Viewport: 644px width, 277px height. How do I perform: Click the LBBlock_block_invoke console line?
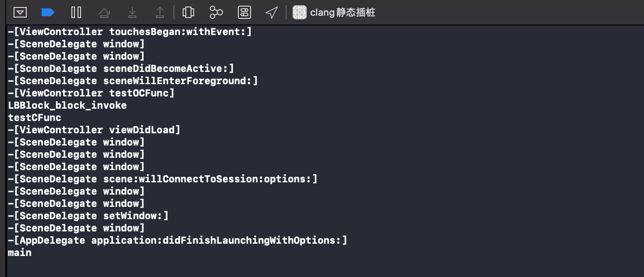click(67, 105)
